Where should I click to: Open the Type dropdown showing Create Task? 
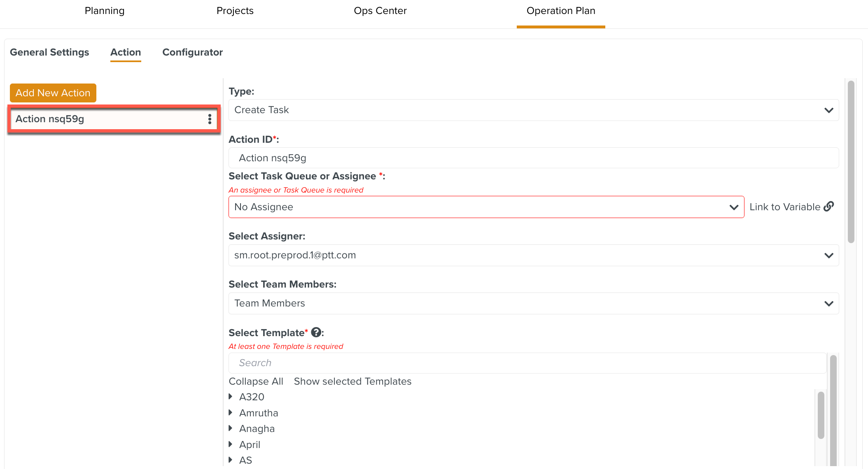(533, 110)
